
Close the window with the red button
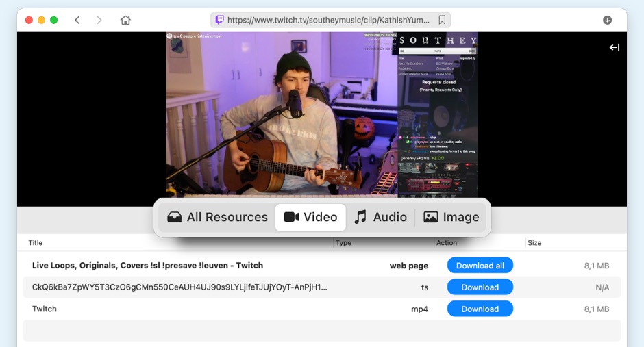tap(29, 20)
